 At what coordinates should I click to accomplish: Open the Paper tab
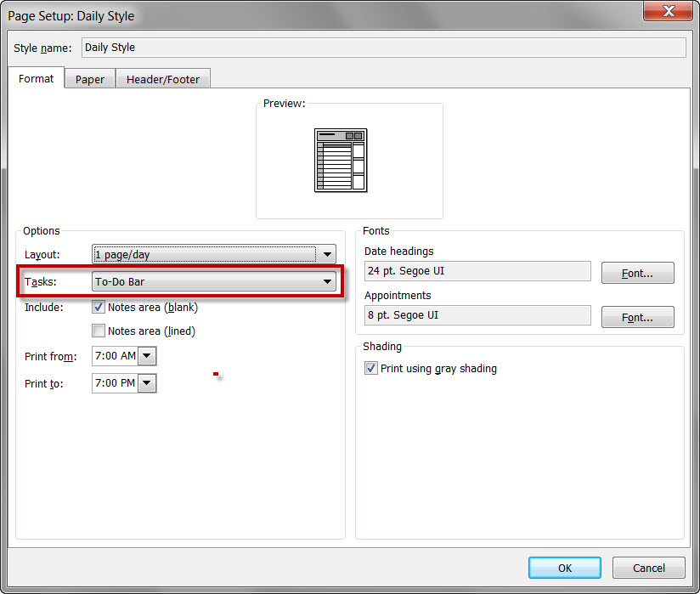90,80
